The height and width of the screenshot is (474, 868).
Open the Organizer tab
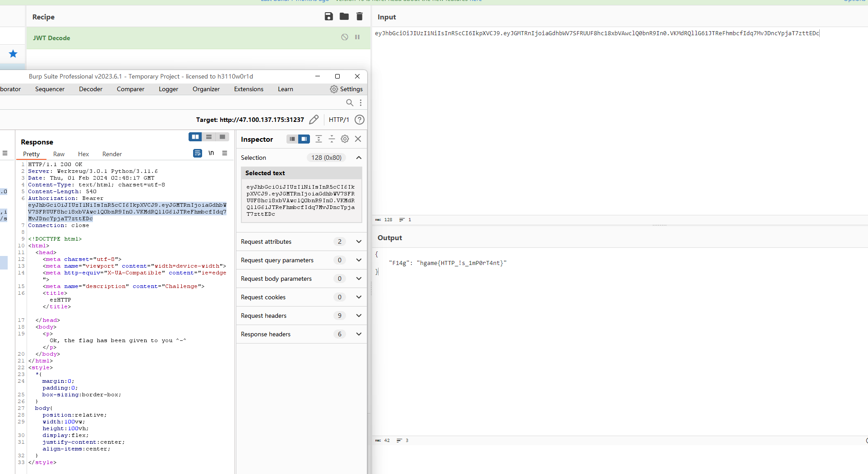[206, 89]
